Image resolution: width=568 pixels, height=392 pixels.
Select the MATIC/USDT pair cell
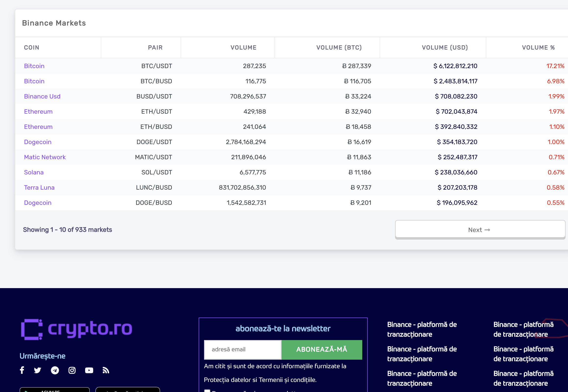(x=154, y=157)
